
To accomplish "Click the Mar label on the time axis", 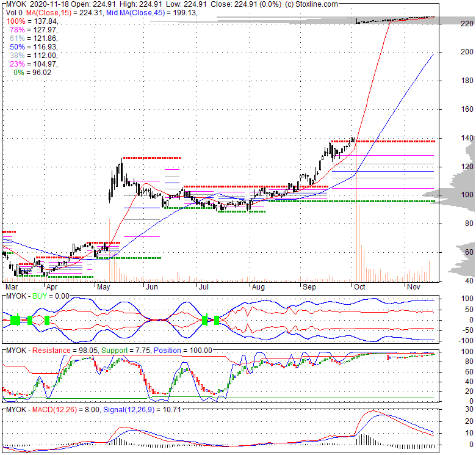I will coord(12,287).
